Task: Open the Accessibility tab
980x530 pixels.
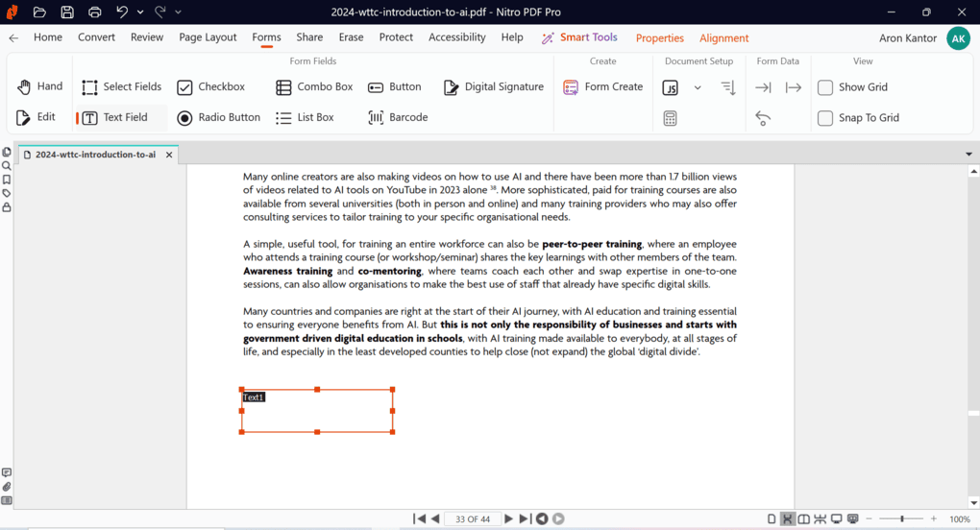Action: pos(457,37)
